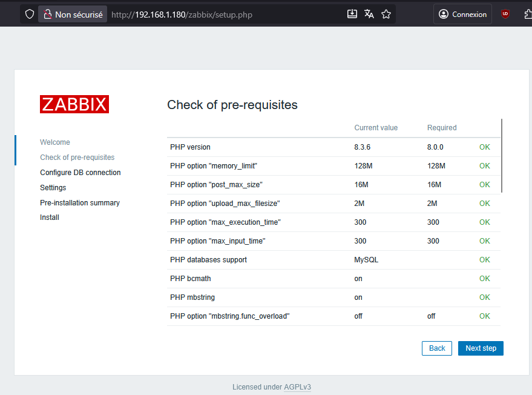The height and width of the screenshot is (395, 532).
Task: Select the Welcome step in sidebar
Action: (x=55, y=142)
